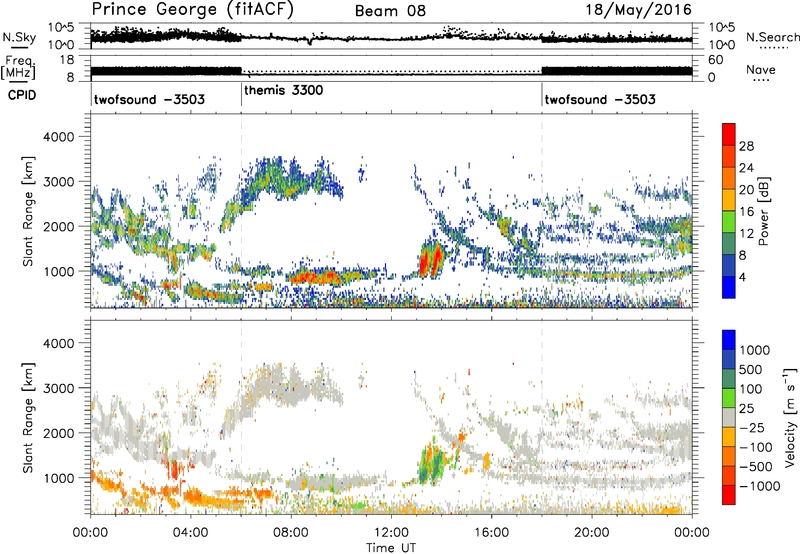
Task: Click the "Power [dB]" colorbar title
Action: coord(764,211)
